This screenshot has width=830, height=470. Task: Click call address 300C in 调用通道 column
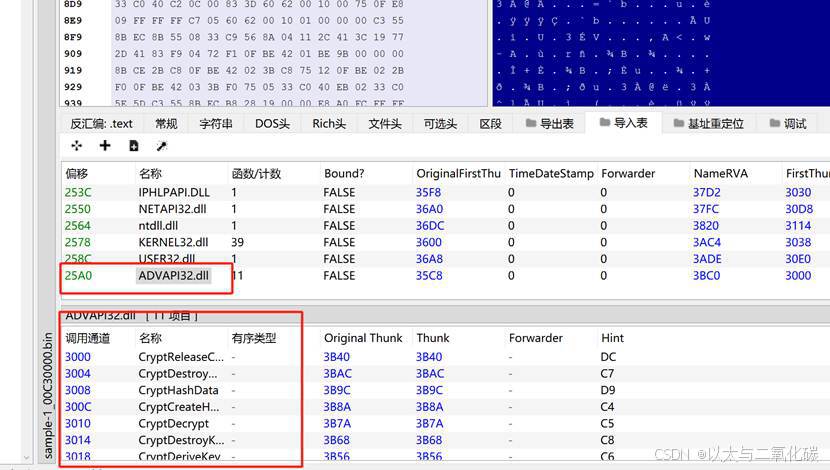[78, 406]
